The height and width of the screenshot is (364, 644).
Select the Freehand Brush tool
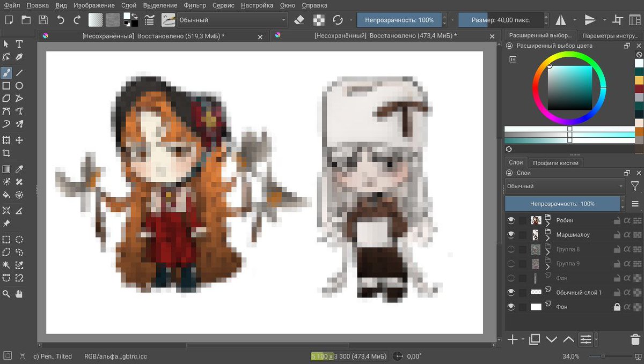(x=6, y=72)
